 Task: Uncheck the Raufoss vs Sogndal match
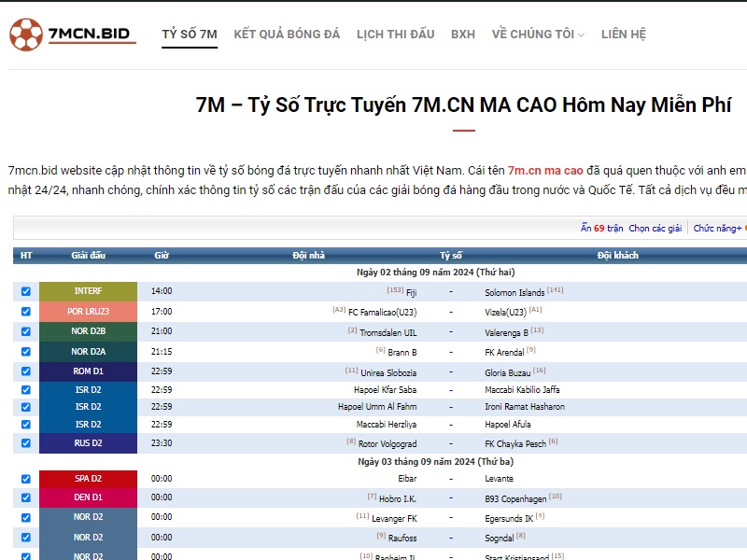pyautogui.click(x=26, y=538)
